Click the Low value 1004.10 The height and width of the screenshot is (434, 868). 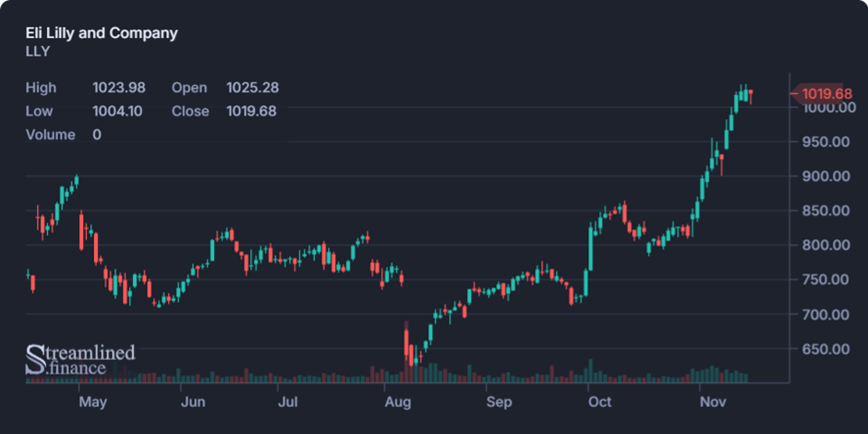click(117, 111)
